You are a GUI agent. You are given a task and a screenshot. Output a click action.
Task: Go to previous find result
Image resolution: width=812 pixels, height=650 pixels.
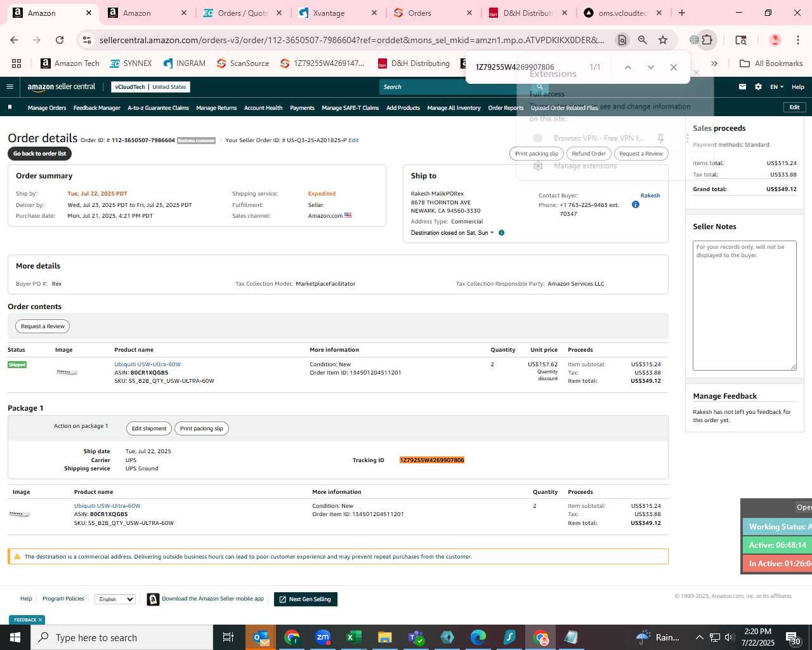pyautogui.click(x=627, y=67)
